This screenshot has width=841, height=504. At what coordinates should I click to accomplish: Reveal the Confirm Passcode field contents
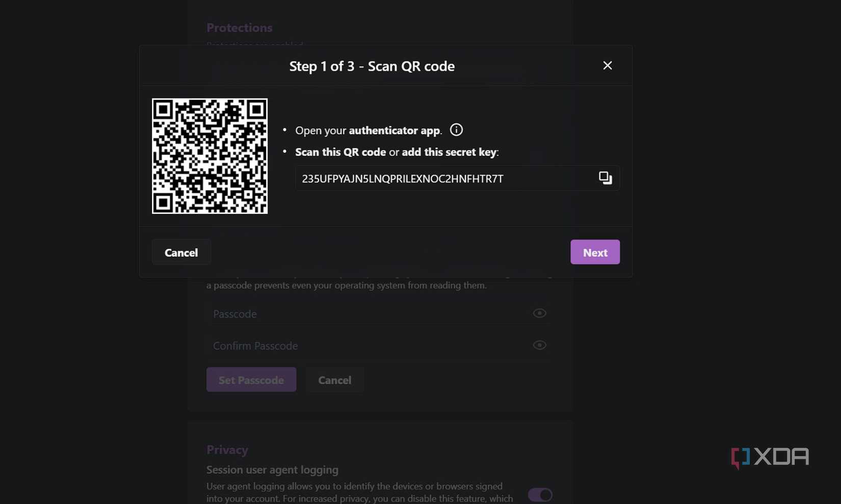pos(539,345)
